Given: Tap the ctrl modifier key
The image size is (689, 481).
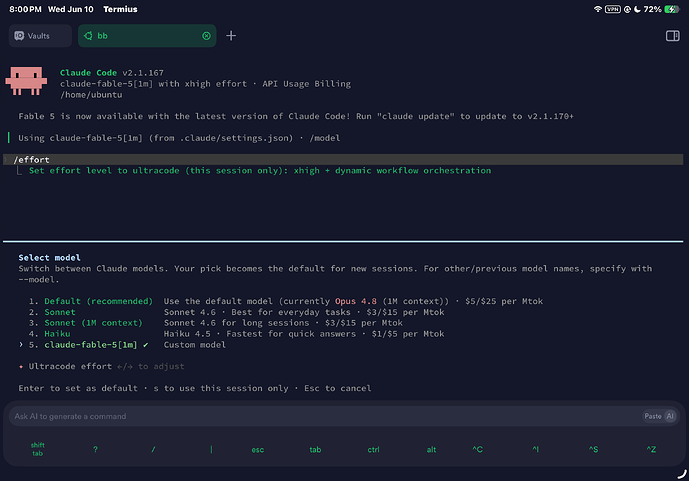Looking at the screenshot, I should (x=374, y=450).
